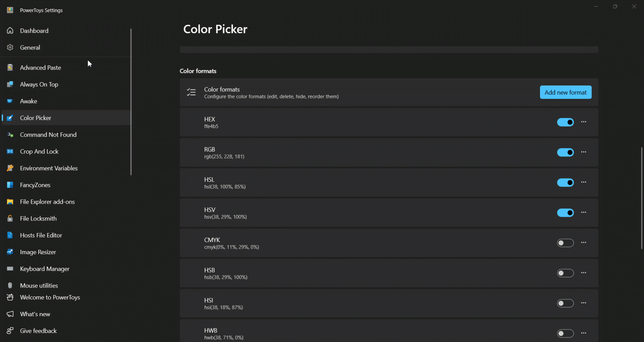Open Advanced Paste from the sidebar icon
Image resolution: width=644 pixels, height=342 pixels.
pyautogui.click(x=10, y=67)
